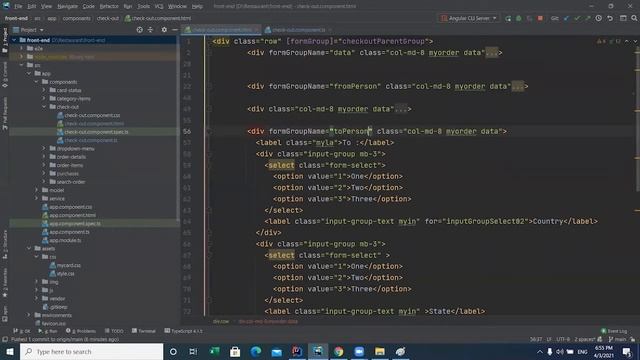Open Project panel gear options

(x=164, y=30)
